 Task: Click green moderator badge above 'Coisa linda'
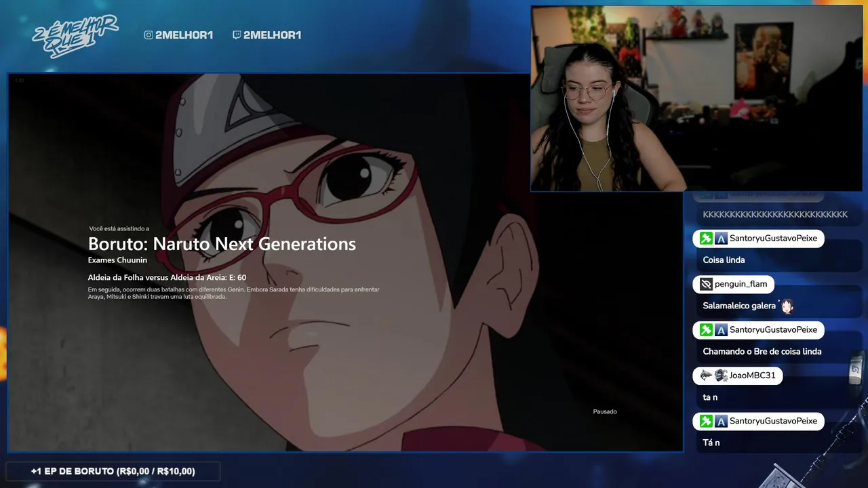click(706, 239)
